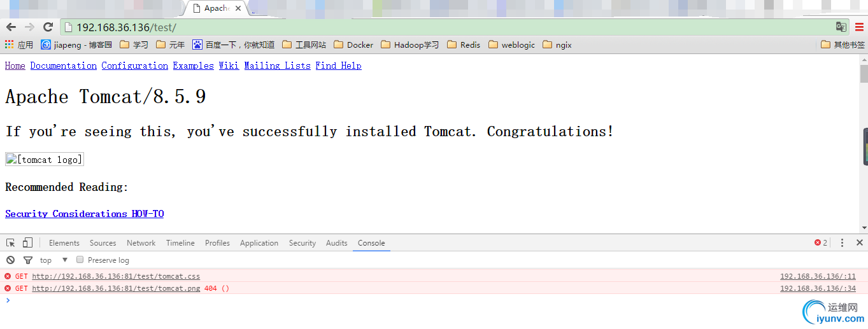Follow the Wiki link
868x329 pixels.
click(229, 66)
